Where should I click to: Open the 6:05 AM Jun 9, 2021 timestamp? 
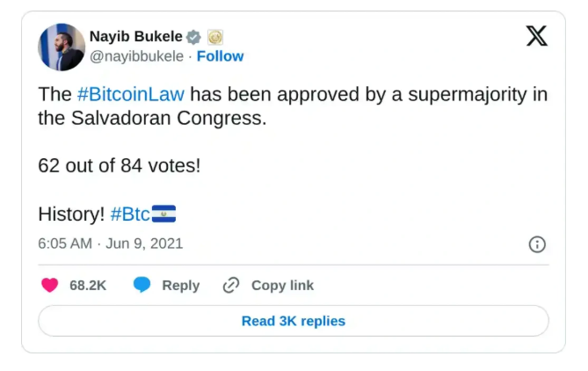[x=111, y=243]
